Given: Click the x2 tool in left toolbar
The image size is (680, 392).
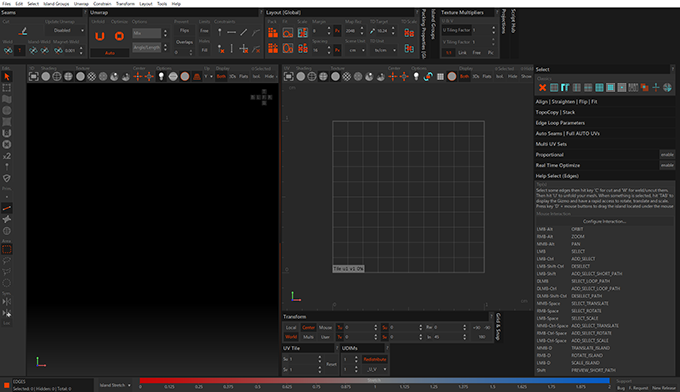Looking at the screenshot, I should (x=7, y=156).
